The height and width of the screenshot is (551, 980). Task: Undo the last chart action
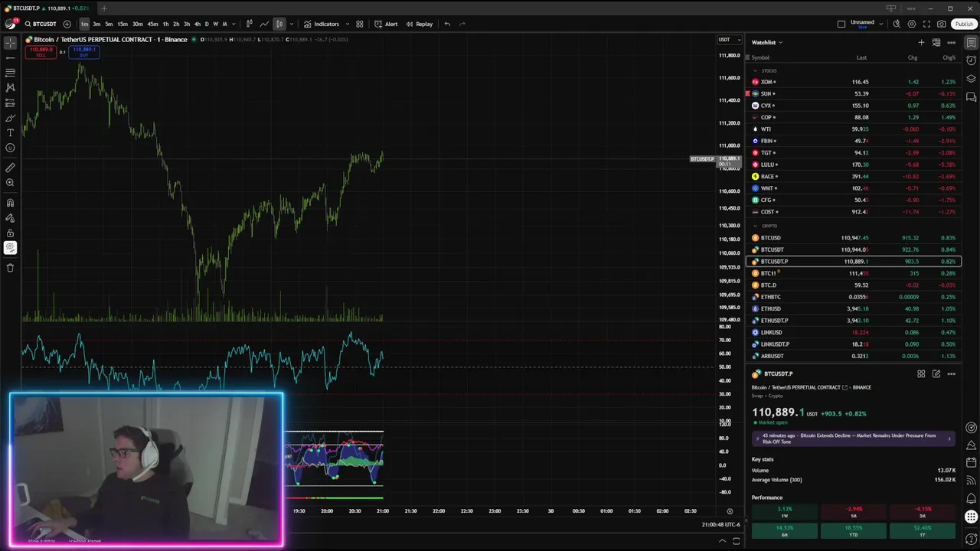coord(447,24)
